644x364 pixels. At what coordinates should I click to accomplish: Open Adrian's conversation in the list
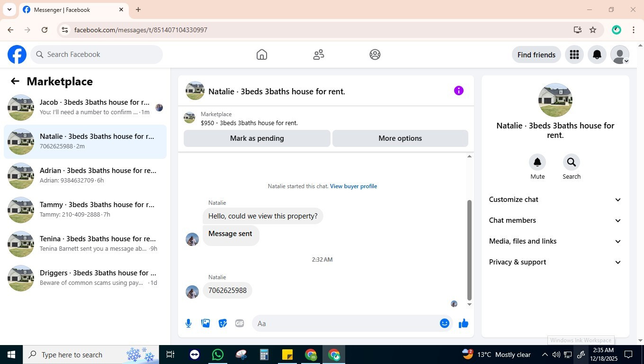(x=85, y=176)
